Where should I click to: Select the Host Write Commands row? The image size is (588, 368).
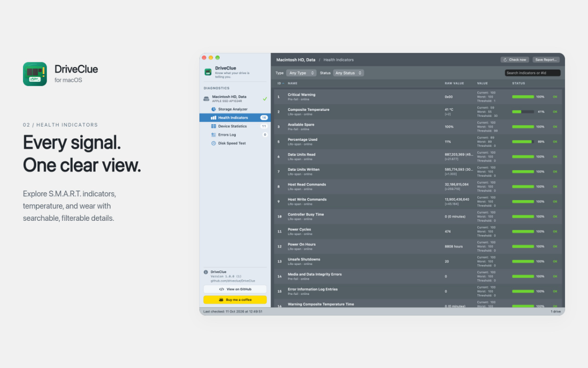418,202
